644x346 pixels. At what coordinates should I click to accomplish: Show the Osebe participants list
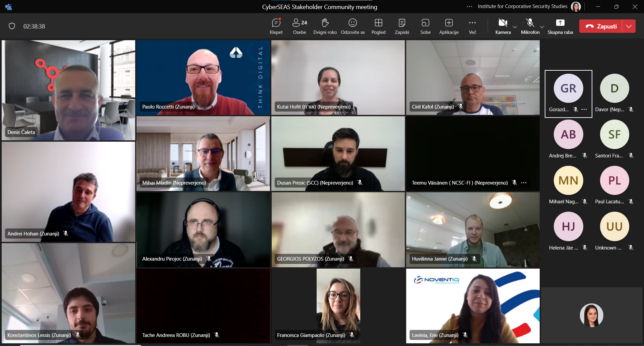(300, 26)
